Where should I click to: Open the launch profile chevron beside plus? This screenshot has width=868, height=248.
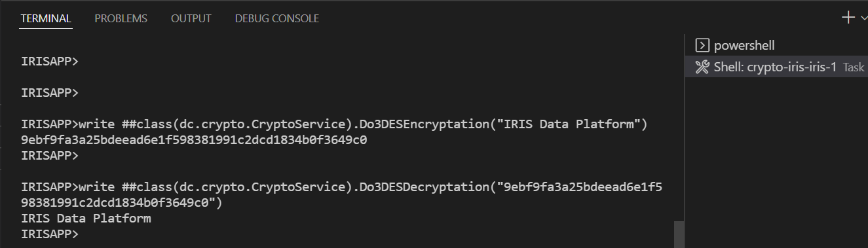(x=863, y=18)
